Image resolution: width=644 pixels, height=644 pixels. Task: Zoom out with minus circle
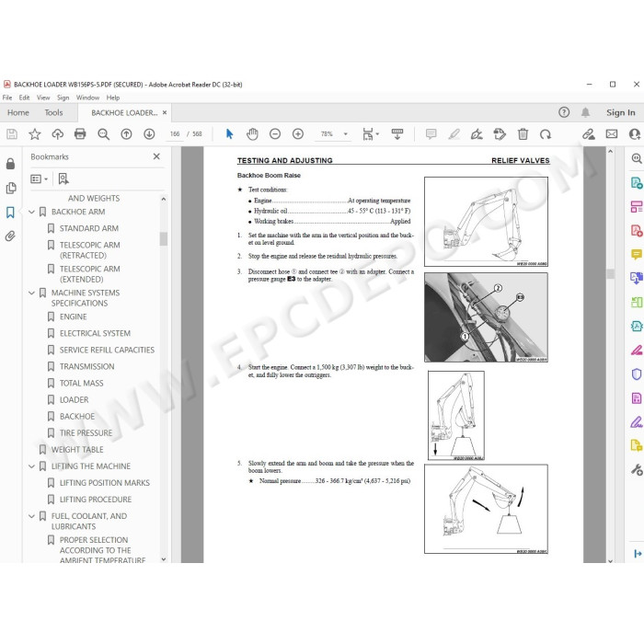275,134
